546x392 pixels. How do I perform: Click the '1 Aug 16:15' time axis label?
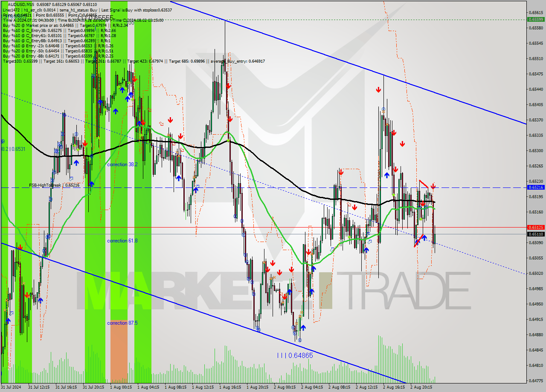coord(230,387)
